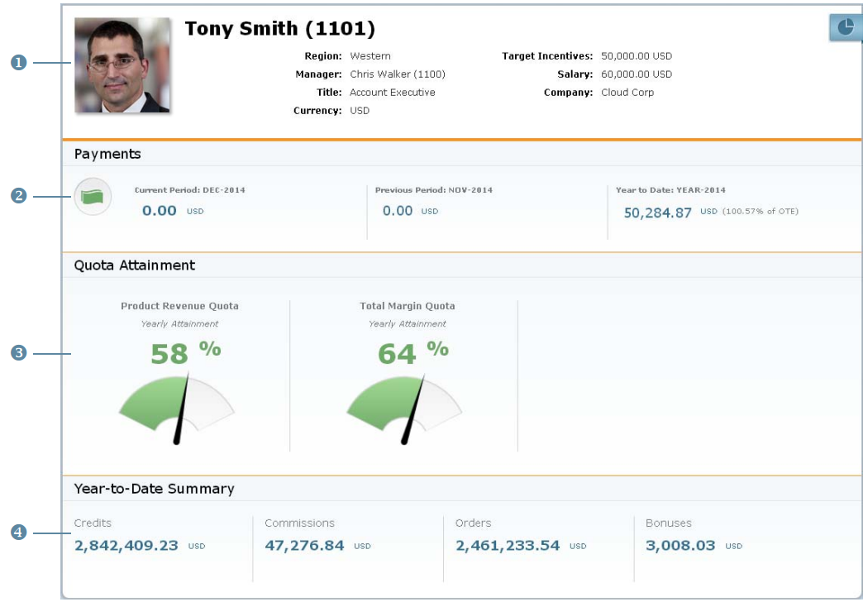The image size is (868, 602).
Task: Click the Credits amount 2,842,409.23
Action: 126,546
